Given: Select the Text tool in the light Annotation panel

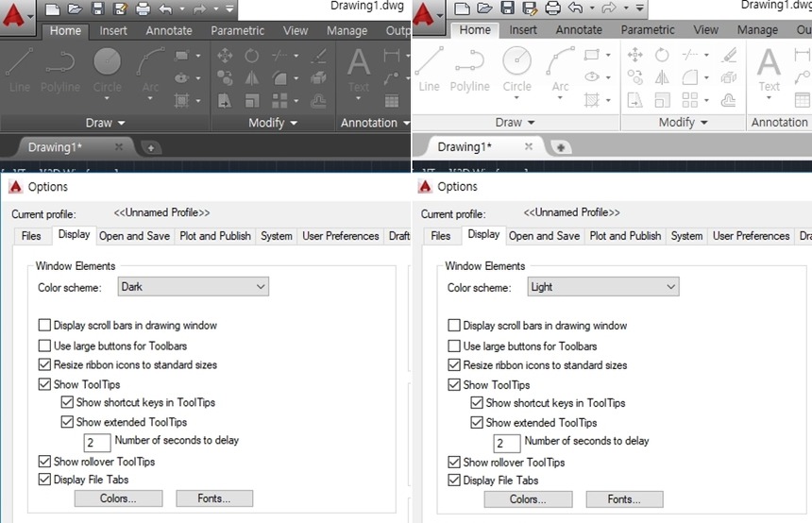Looking at the screenshot, I should click(x=769, y=72).
